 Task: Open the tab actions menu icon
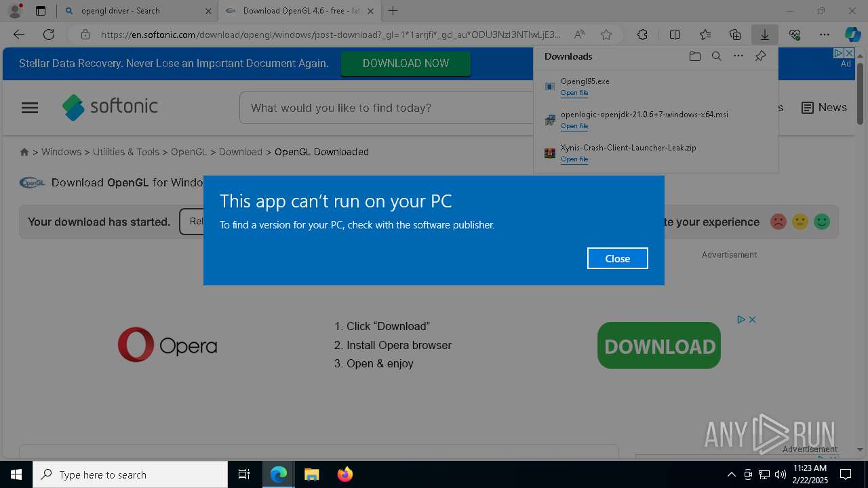[41, 11]
